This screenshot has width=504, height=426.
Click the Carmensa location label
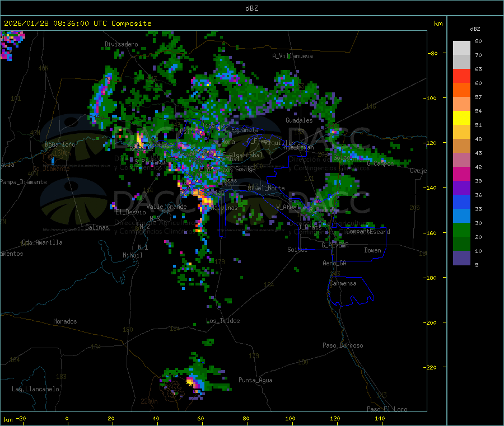(343, 283)
